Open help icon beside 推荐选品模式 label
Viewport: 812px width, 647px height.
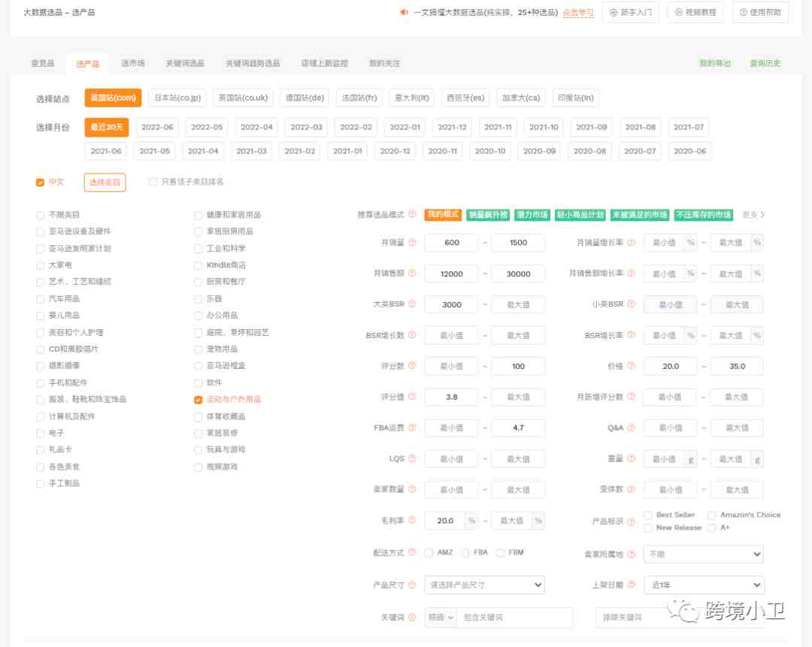[412, 214]
